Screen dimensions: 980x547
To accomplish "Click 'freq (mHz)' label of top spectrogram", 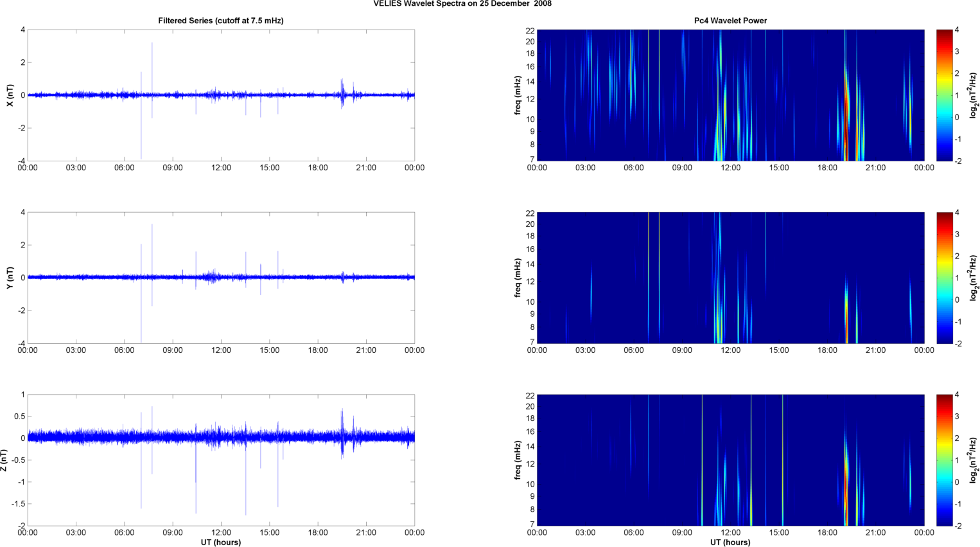I will pyautogui.click(x=518, y=95).
